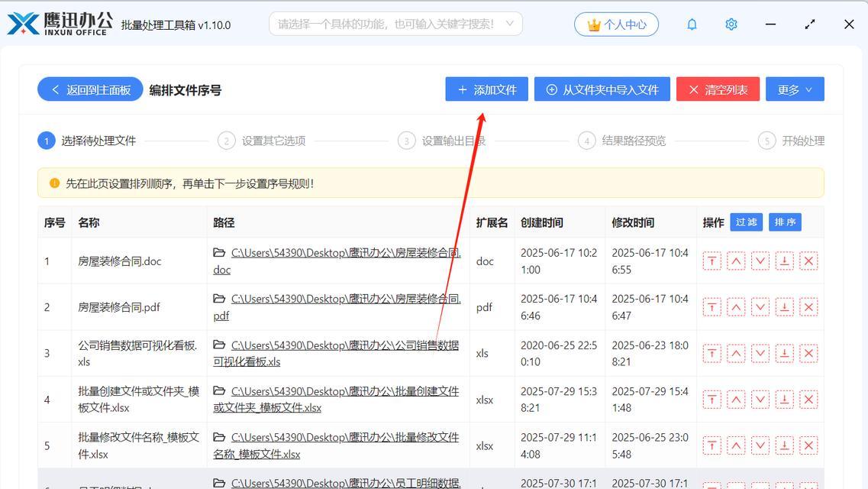This screenshot has width=868, height=489.
Task: Move 公司销售数据可视化看板.xls up one row
Action: (x=736, y=353)
